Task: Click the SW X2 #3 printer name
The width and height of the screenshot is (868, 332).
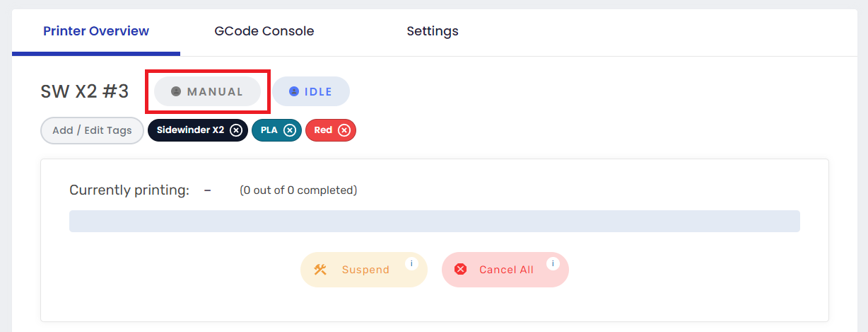Action: (85, 92)
